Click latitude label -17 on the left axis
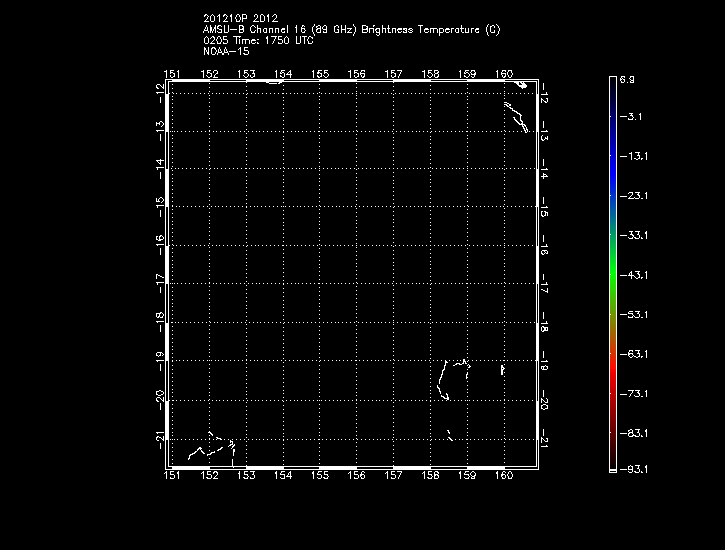 click(x=160, y=284)
